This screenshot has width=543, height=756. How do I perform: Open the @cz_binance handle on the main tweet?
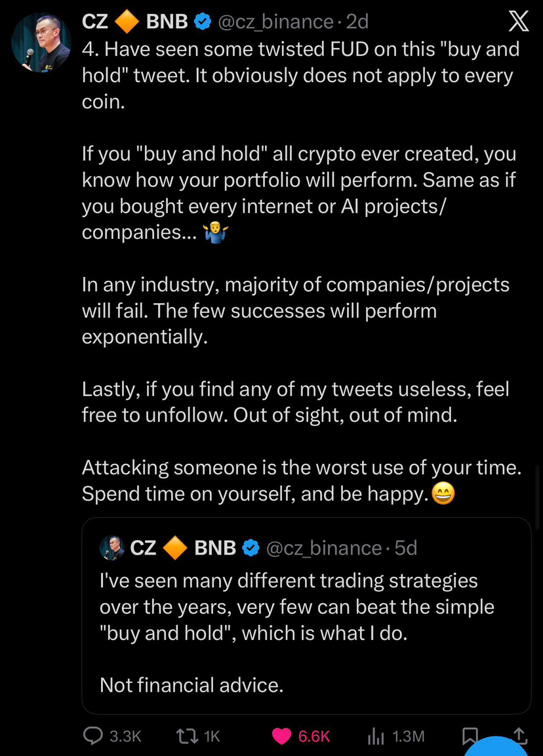tap(275, 22)
